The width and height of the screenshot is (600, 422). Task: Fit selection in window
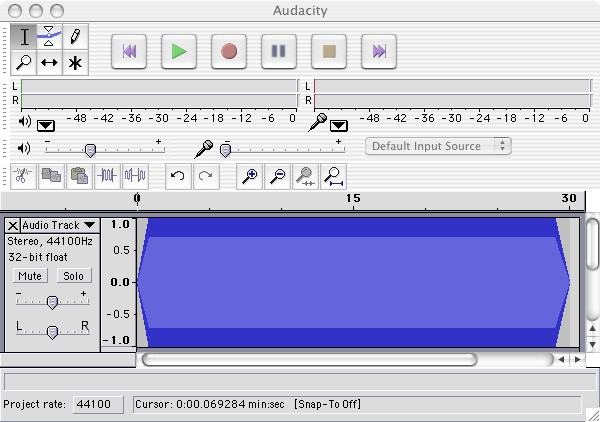point(305,176)
